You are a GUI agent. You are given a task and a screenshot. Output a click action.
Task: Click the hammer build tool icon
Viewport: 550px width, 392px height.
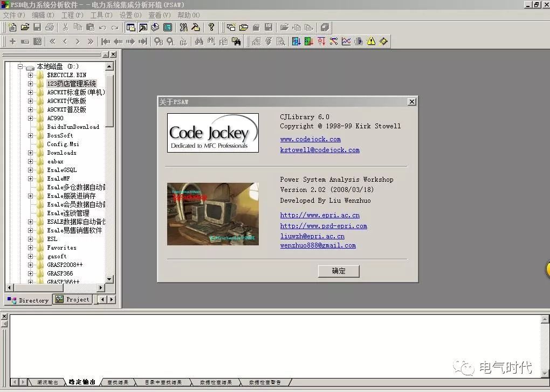pos(196,27)
